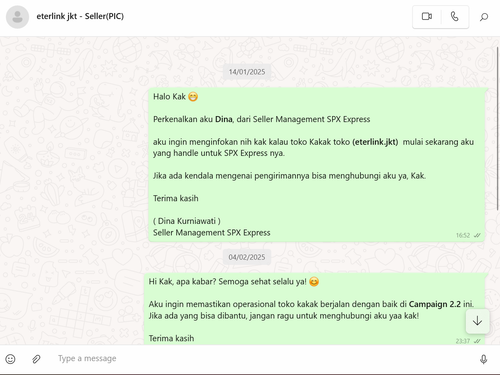Select the 14/01/2025 date label
500x375 pixels.
point(247,72)
